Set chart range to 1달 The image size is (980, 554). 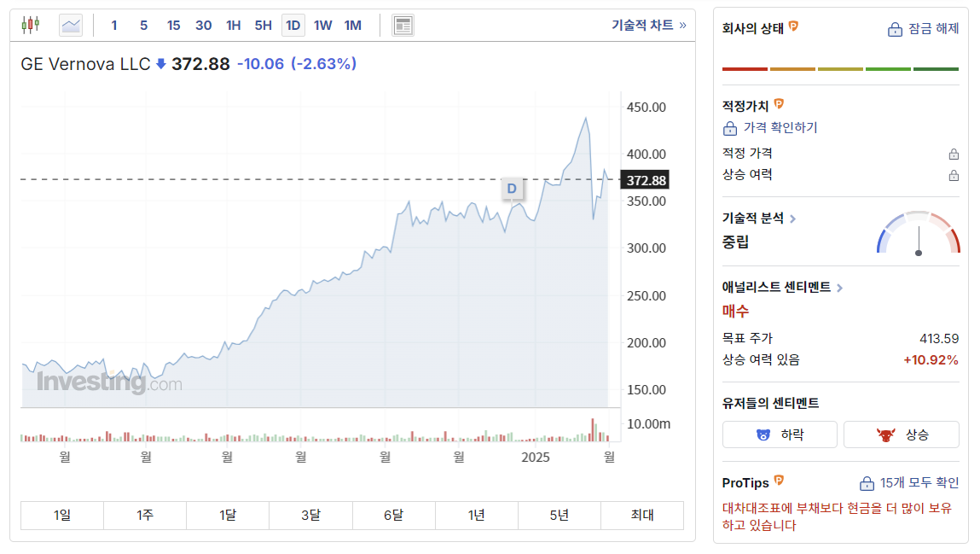(x=228, y=516)
